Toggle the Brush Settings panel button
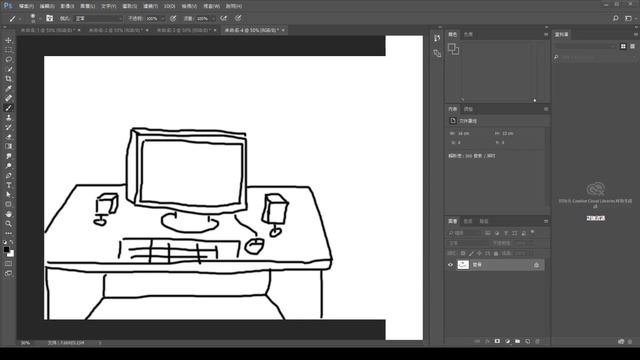Image resolution: width=640 pixels, height=360 pixels. [49, 18]
